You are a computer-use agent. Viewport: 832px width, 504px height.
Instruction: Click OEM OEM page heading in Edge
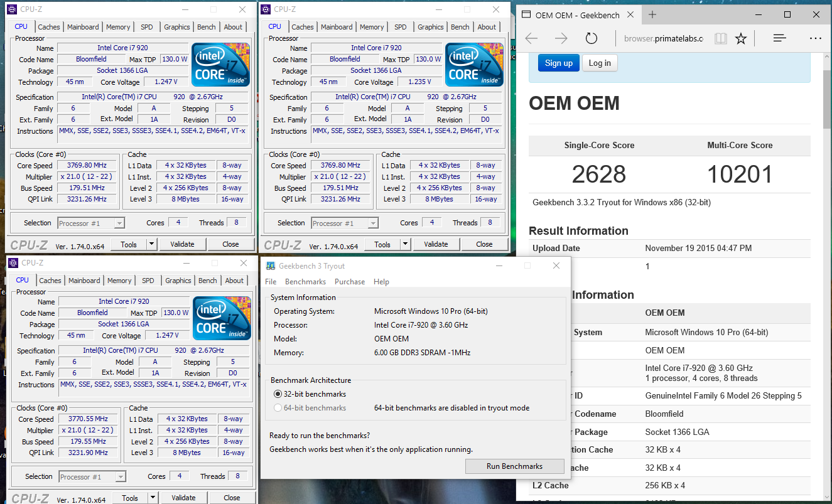[x=574, y=103]
